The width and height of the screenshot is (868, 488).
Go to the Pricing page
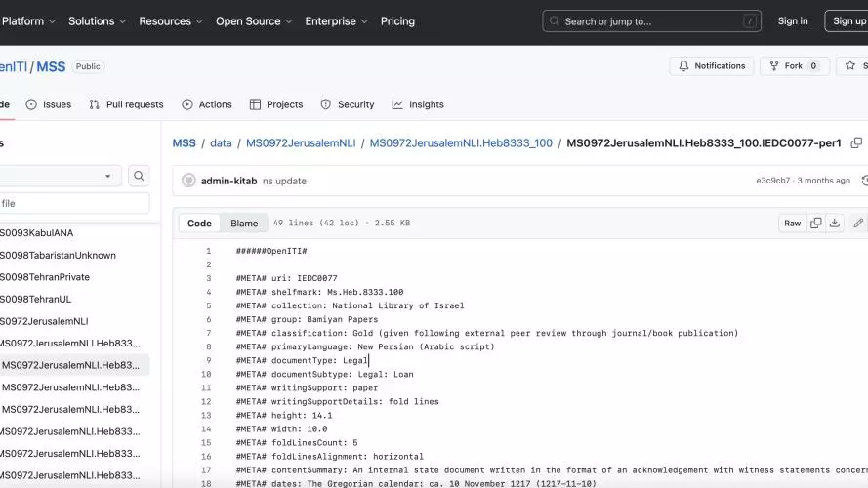pyautogui.click(x=397, y=21)
